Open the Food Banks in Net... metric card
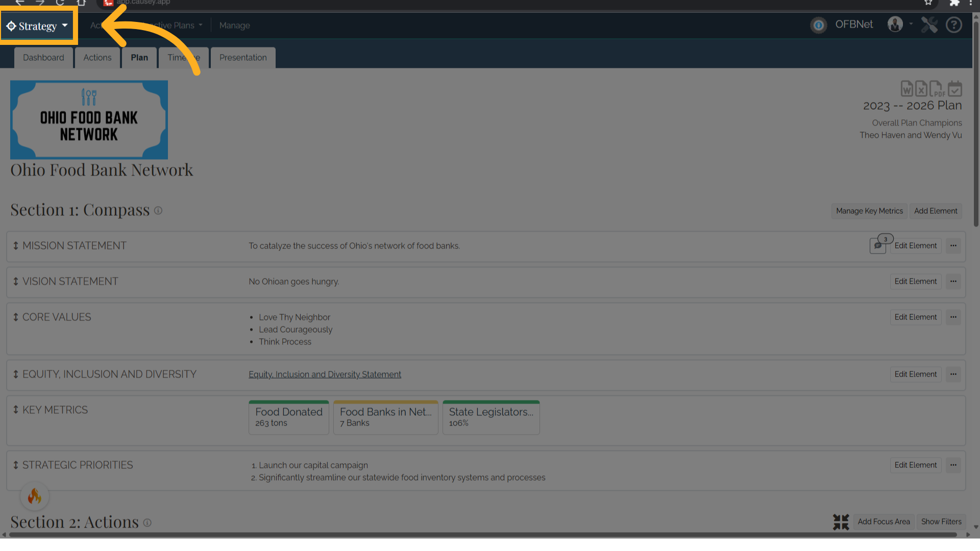 click(x=386, y=417)
